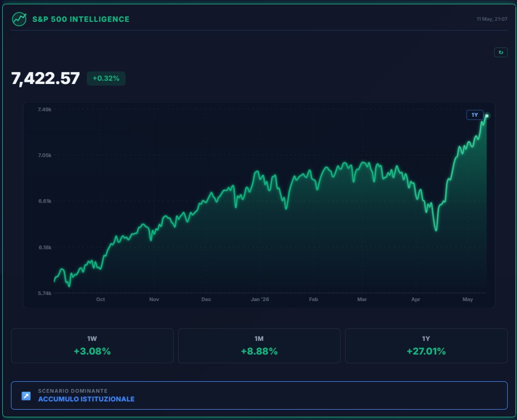This screenshot has width=517, height=420.
Task: Click the latest price marker on chart
Action: [x=486, y=116]
